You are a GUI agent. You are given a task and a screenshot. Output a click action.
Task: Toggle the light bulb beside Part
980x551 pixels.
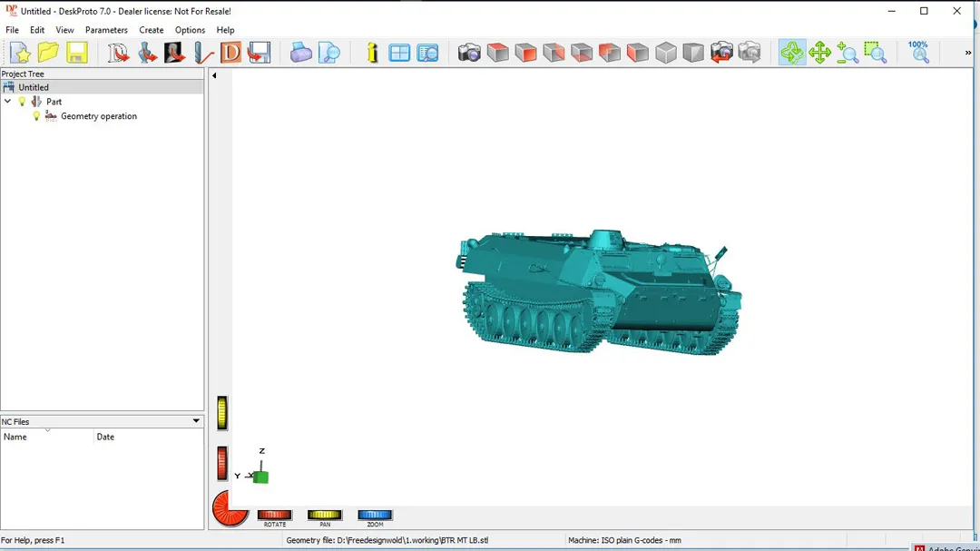pyautogui.click(x=22, y=102)
